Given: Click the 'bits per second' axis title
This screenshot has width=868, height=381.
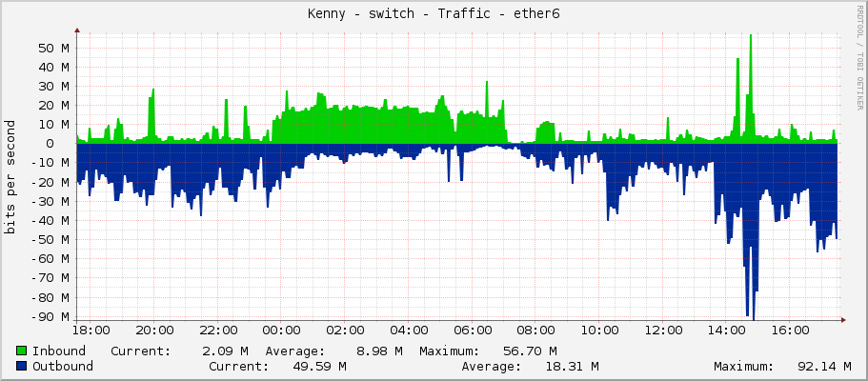Looking at the screenshot, I should click(10, 177).
